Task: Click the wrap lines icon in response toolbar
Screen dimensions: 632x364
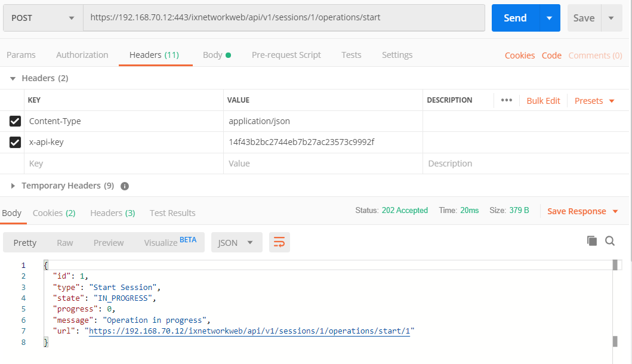Action: click(x=279, y=242)
